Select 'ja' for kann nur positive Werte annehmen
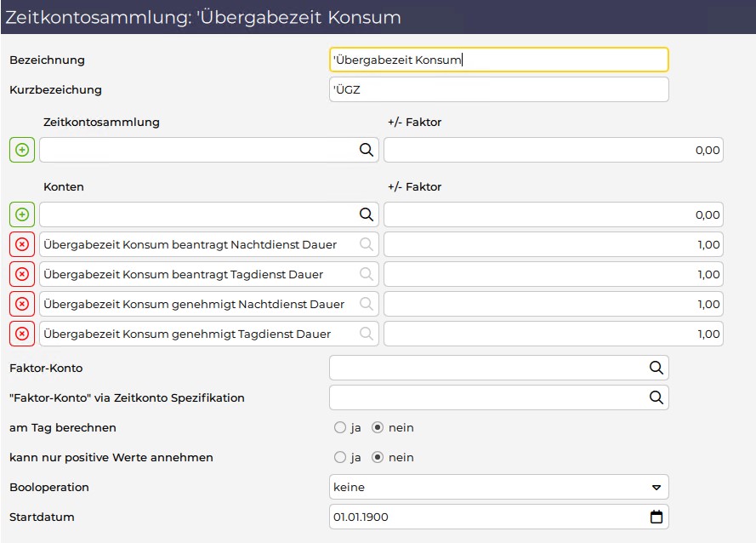This screenshot has width=756, height=543. click(340, 458)
